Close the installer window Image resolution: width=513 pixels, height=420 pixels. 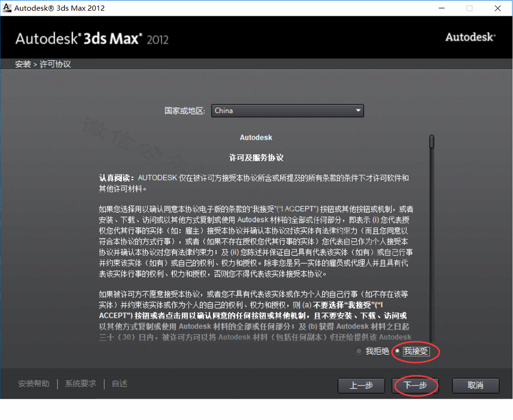498,8
